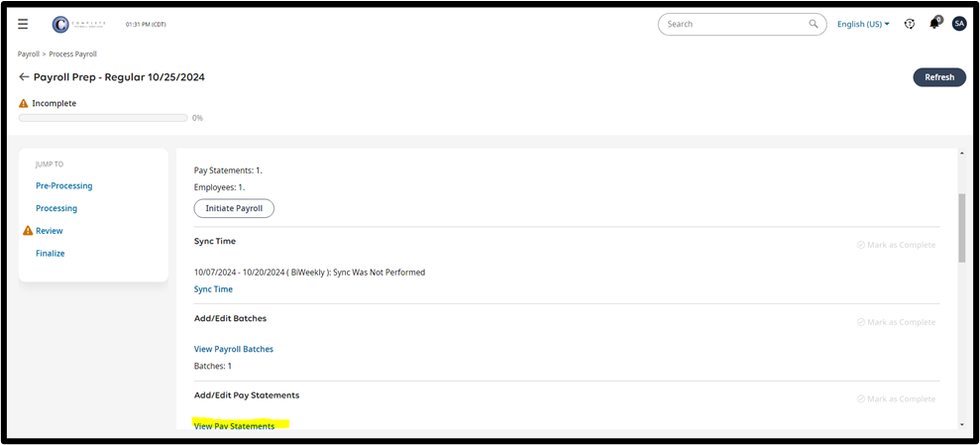The image size is (980, 445).
Task: Open the support headset icon
Action: tap(910, 24)
